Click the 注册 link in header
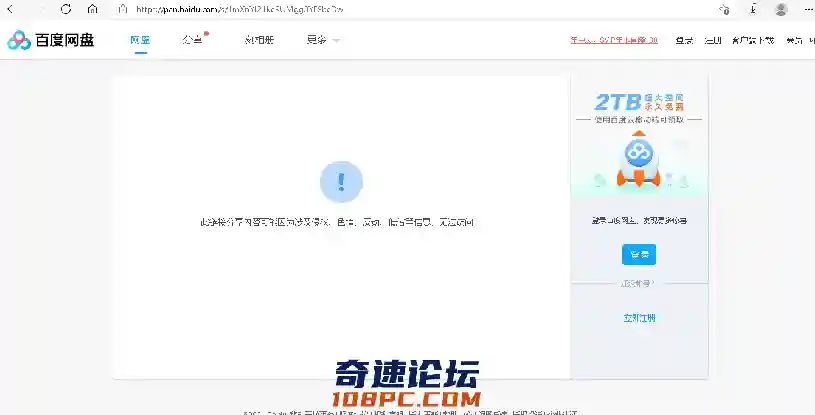Screen dimensions: 815x415 tap(713, 40)
